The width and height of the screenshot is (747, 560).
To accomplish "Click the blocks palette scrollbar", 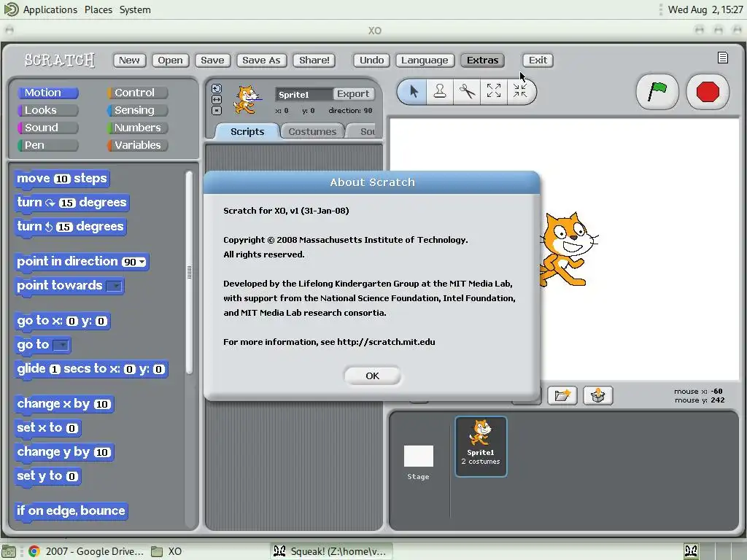I will click(x=189, y=273).
